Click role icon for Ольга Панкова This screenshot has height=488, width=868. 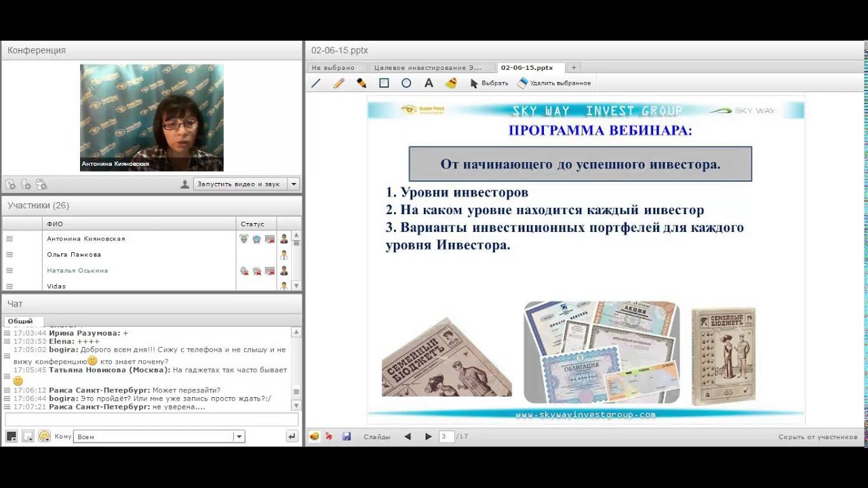tap(284, 255)
